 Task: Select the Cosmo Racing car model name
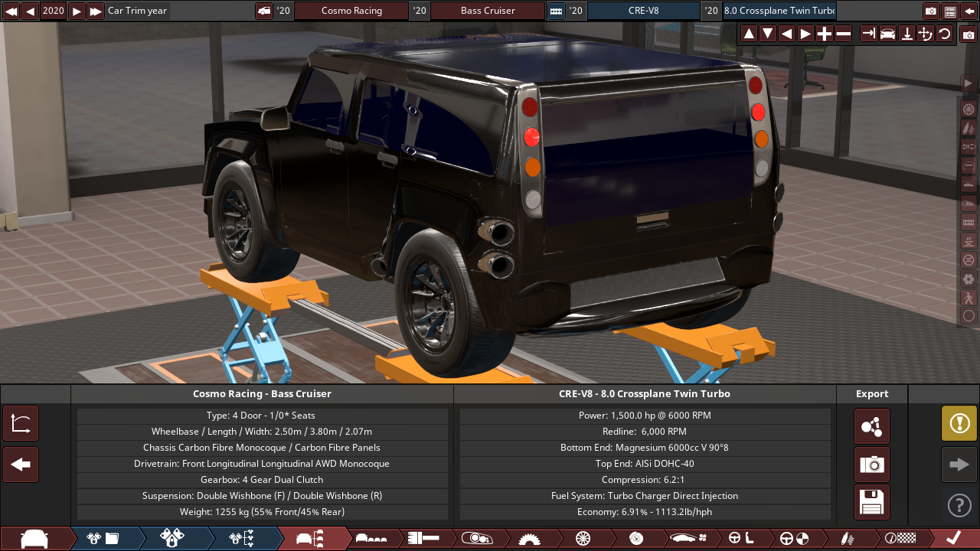(x=351, y=11)
